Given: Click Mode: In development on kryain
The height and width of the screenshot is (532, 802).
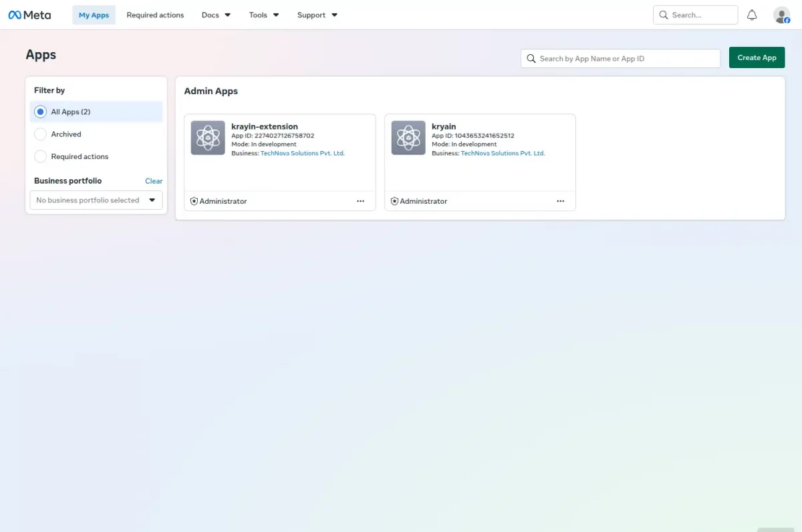Looking at the screenshot, I should click(x=464, y=144).
